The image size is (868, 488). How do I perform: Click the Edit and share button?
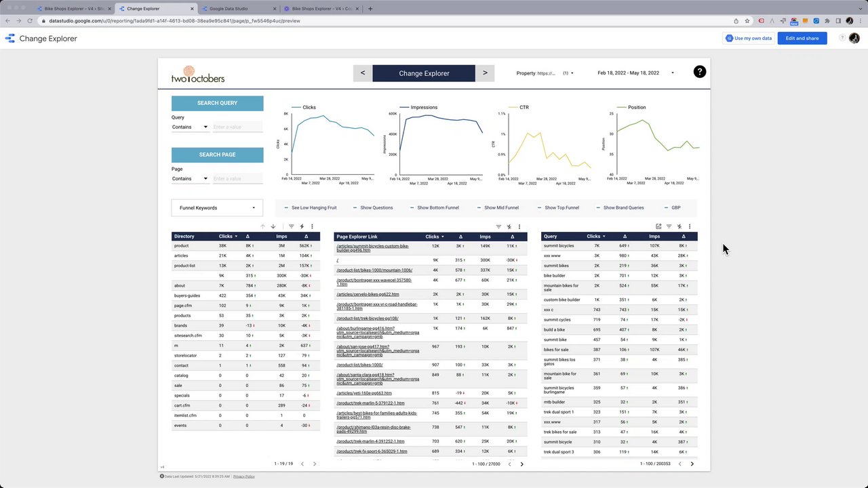click(x=802, y=39)
